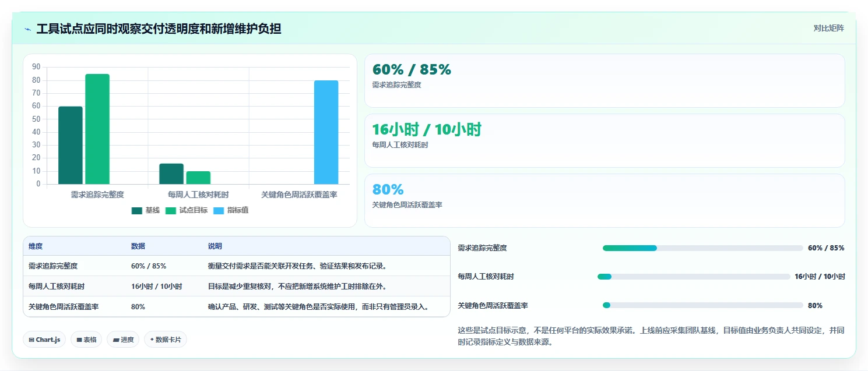Click the blue 指标值 bar in the chart
The height and width of the screenshot is (371, 868).
tap(326, 132)
